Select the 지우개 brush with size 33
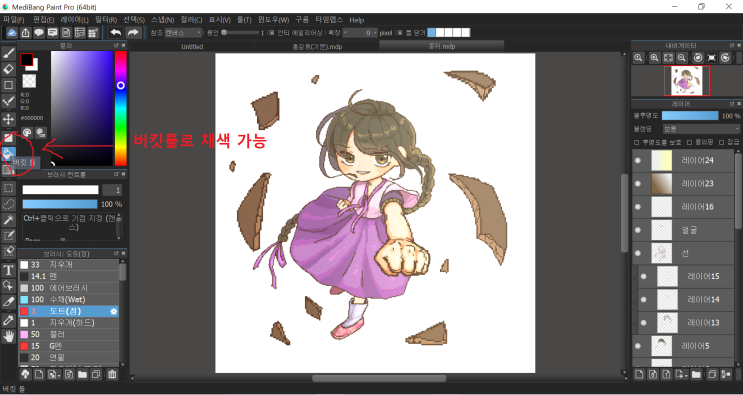The height and width of the screenshot is (395, 743). [x=68, y=265]
